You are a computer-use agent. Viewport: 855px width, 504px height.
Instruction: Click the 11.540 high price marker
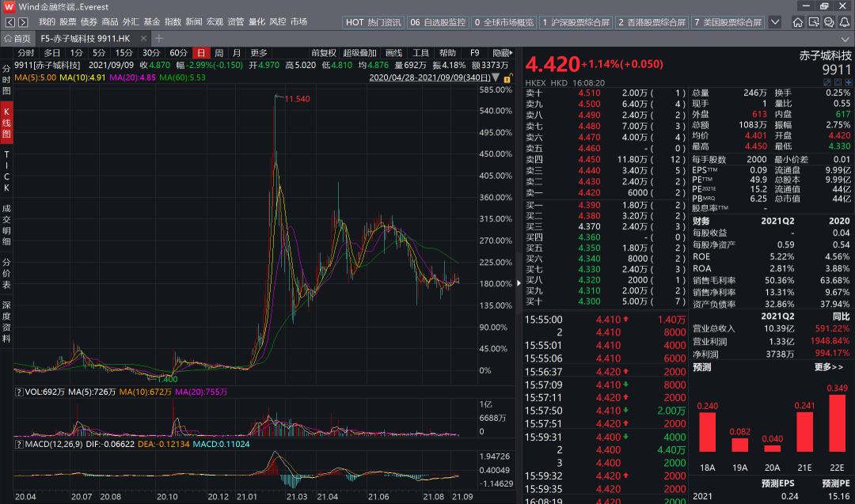[x=297, y=99]
